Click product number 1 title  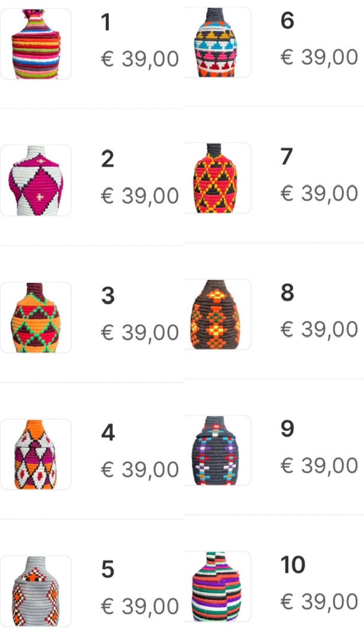(106, 23)
